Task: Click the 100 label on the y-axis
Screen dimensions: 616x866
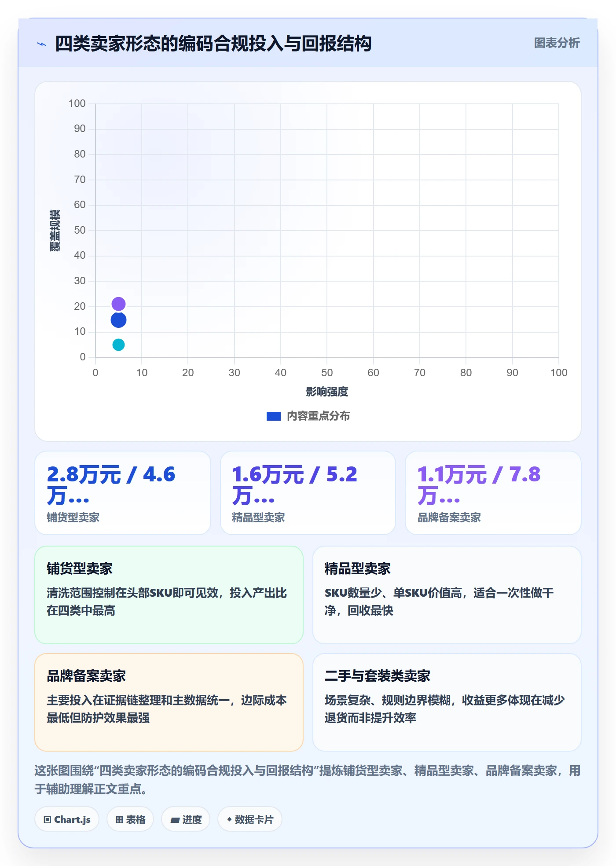Action: pyautogui.click(x=77, y=103)
